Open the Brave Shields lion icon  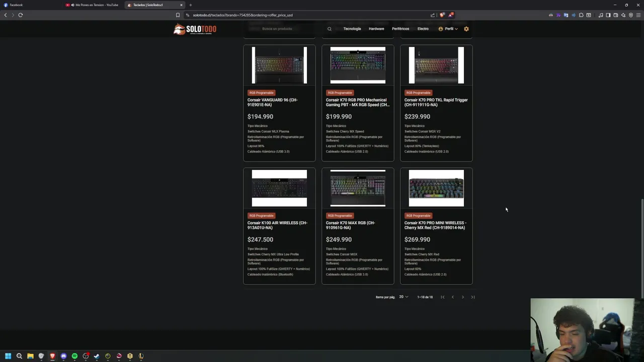click(x=443, y=15)
